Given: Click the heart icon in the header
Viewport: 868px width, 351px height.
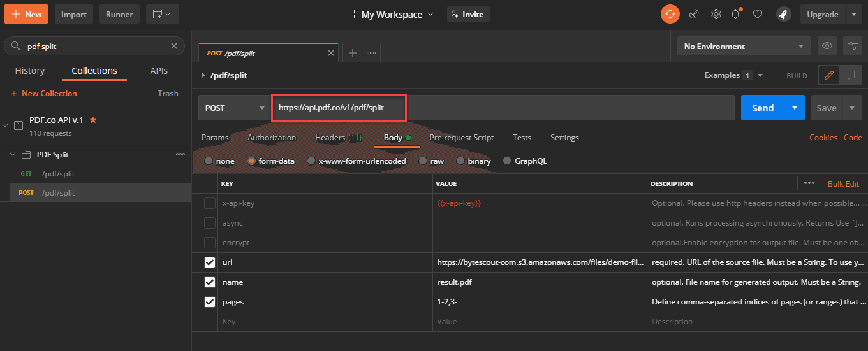Looking at the screenshot, I should pos(758,14).
